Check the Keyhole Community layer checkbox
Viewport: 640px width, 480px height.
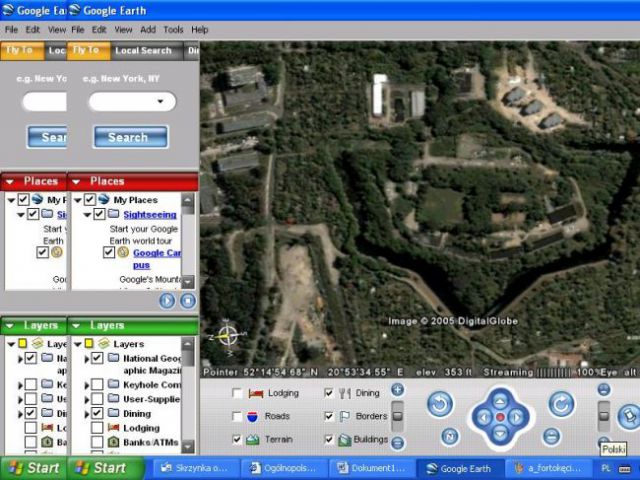(97, 384)
